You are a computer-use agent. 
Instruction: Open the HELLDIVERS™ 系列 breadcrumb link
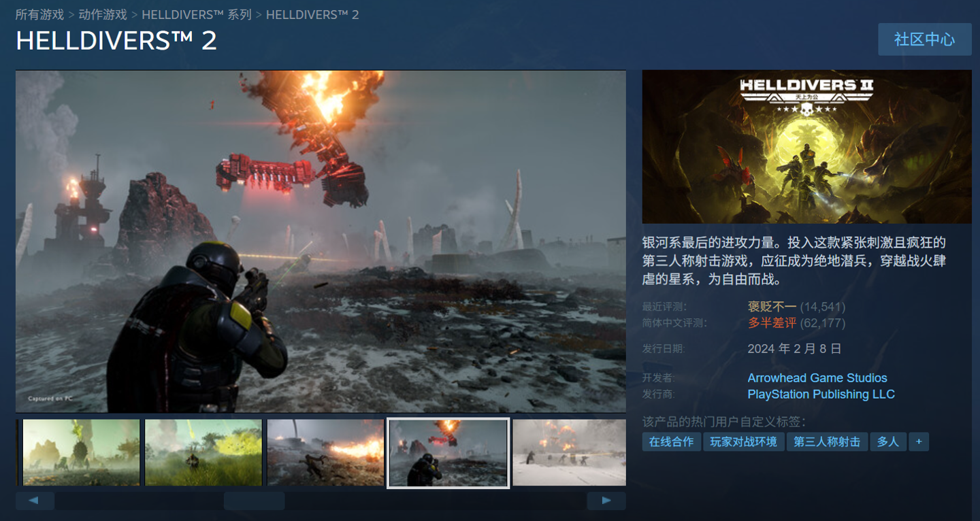(x=197, y=14)
